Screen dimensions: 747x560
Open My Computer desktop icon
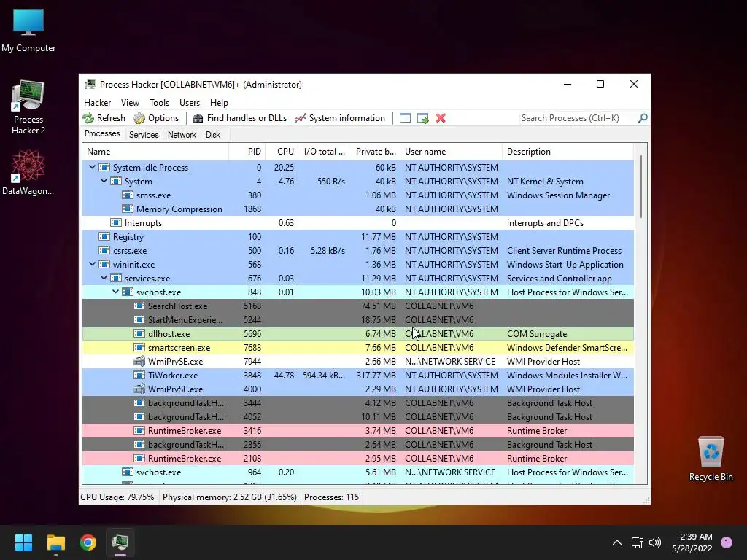[x=28, y=31]
